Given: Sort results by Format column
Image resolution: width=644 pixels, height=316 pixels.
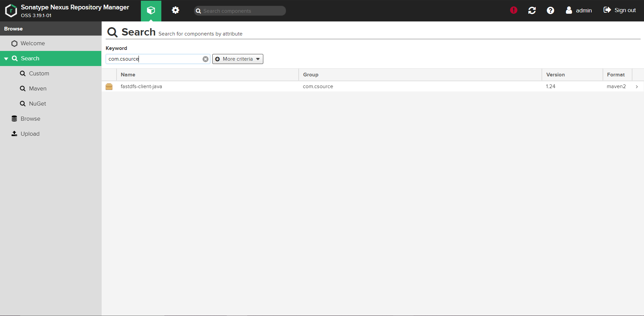Looking at the screenshot, I should click(x=618, y=75).
